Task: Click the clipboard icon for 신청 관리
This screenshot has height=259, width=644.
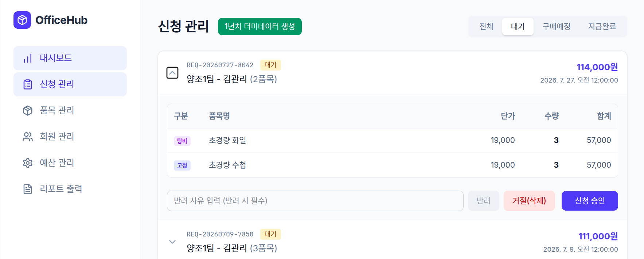Action: coord(28,84)
